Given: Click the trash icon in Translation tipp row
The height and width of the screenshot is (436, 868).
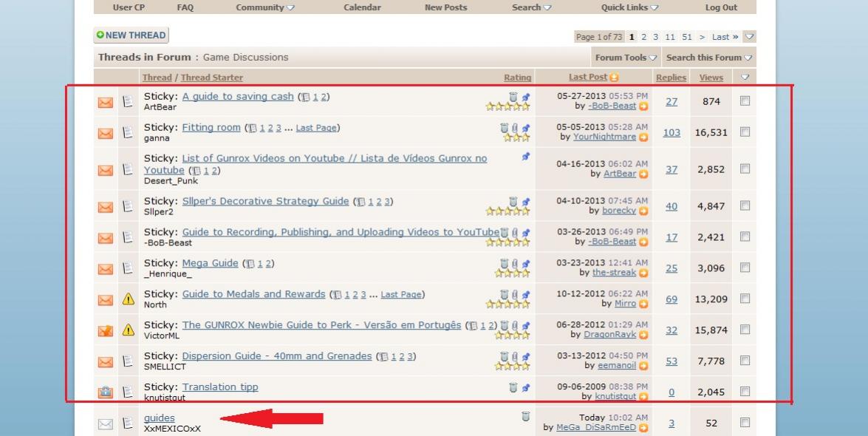Looking at the screenshot, I should [x=513, y=387].
